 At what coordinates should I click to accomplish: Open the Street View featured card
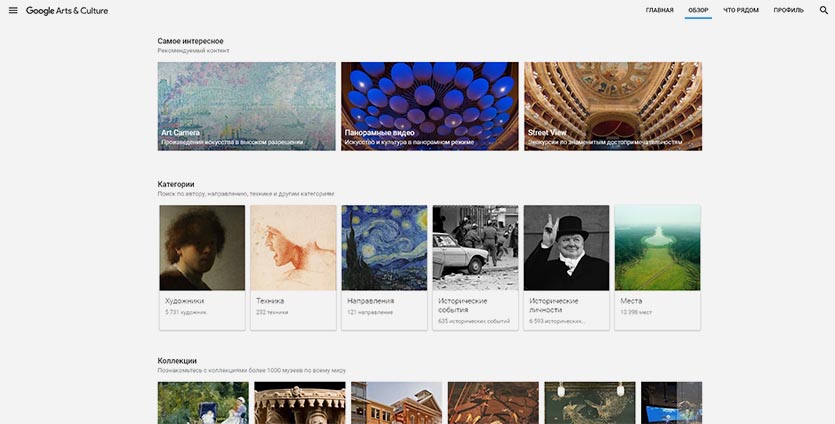click(612, 106)
